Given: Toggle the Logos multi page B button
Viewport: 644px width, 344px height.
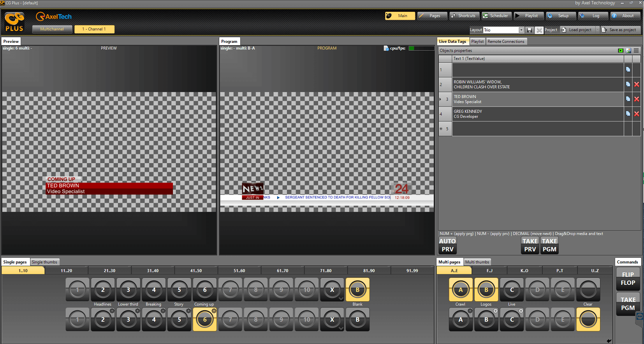Looking at the screenshot, I should (486, 290).
